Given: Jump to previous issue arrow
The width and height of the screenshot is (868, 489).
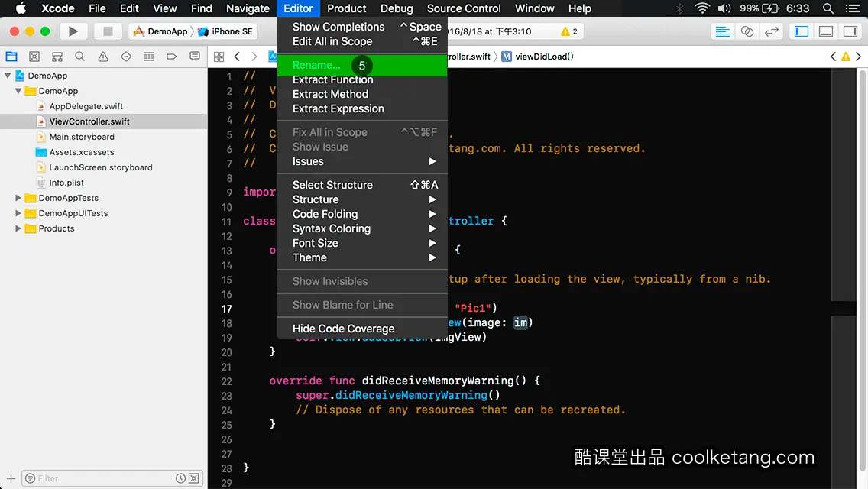Looking at the screenshot, I should 833,57.
